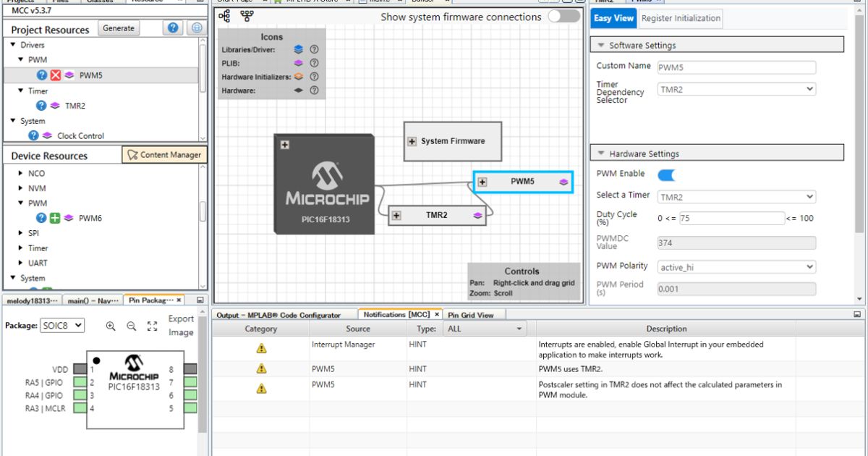The image size is (868, 456).
Task: Switch to the main() Navigator tab
Action: pyautogui.click(x=92, y=300)
